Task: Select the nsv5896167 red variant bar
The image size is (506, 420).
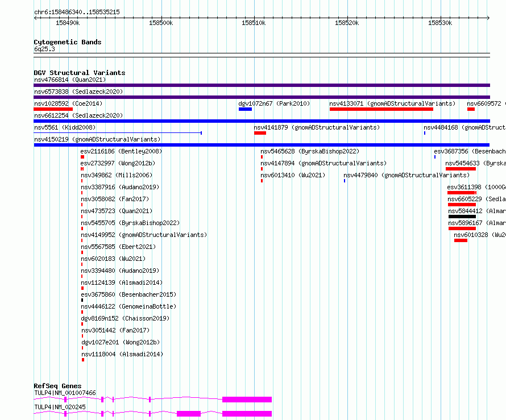Action: point(462,228)
